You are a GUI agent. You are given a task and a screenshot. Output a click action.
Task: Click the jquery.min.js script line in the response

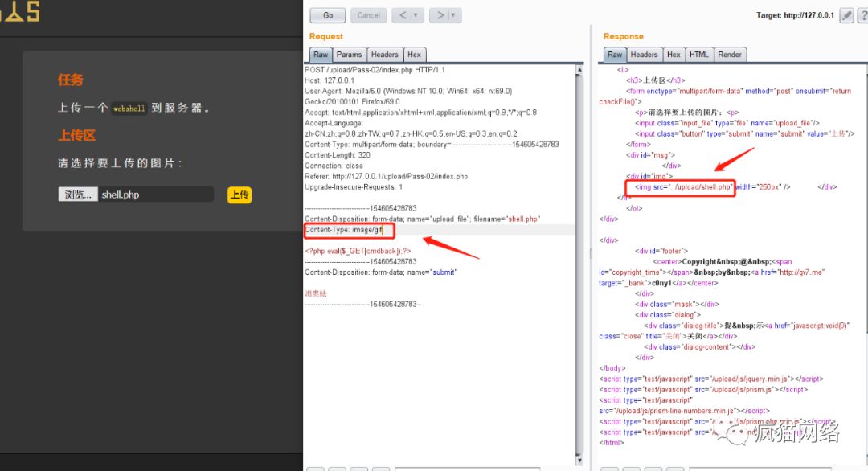tap(711, 379)
